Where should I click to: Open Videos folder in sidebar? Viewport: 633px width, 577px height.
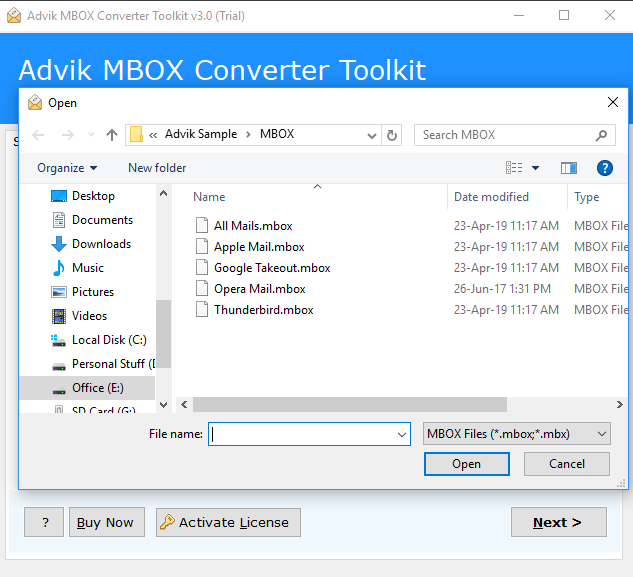point(87,316)
